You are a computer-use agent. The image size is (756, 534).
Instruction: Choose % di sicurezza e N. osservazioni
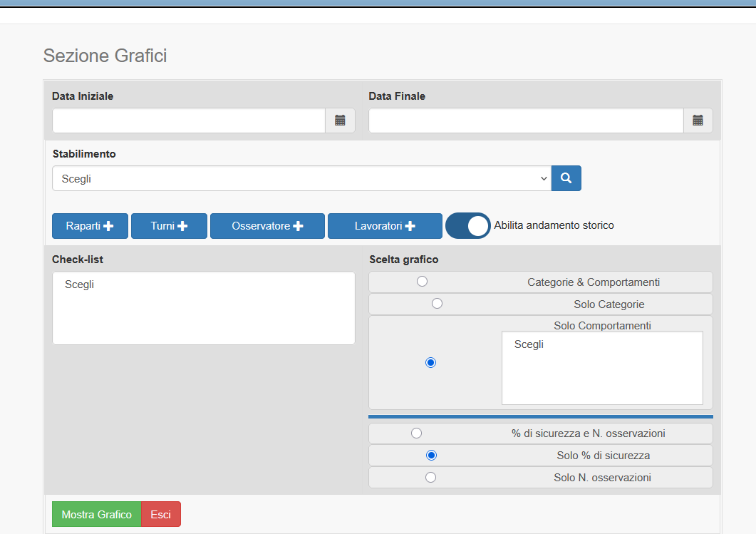[x=416, y=433]
